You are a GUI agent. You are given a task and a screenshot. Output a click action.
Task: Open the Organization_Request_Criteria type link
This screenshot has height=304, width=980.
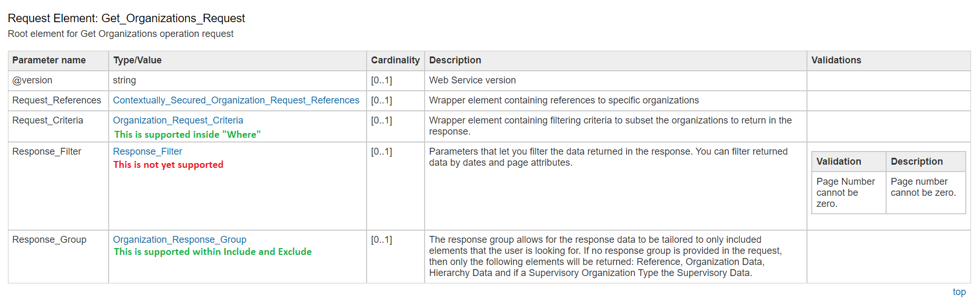(178, 120)
